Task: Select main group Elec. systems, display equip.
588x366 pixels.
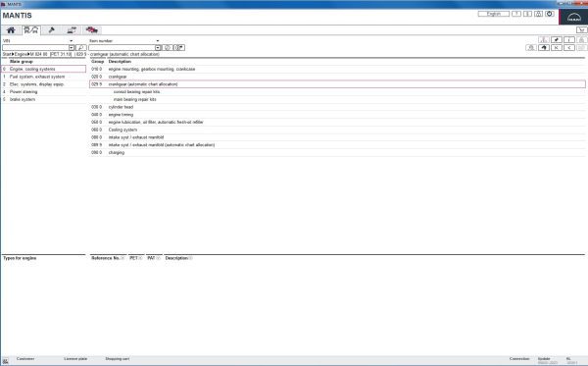Action: click(x=43, y=84)
